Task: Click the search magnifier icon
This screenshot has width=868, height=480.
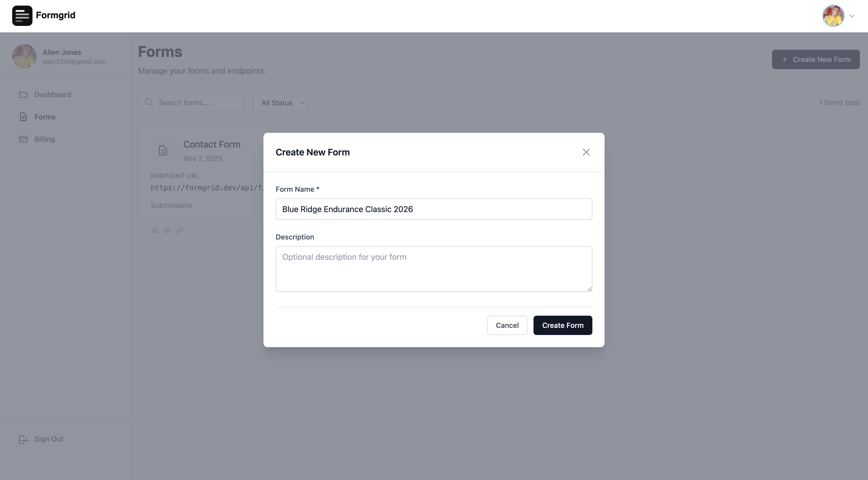Action: tap(149, 103)
